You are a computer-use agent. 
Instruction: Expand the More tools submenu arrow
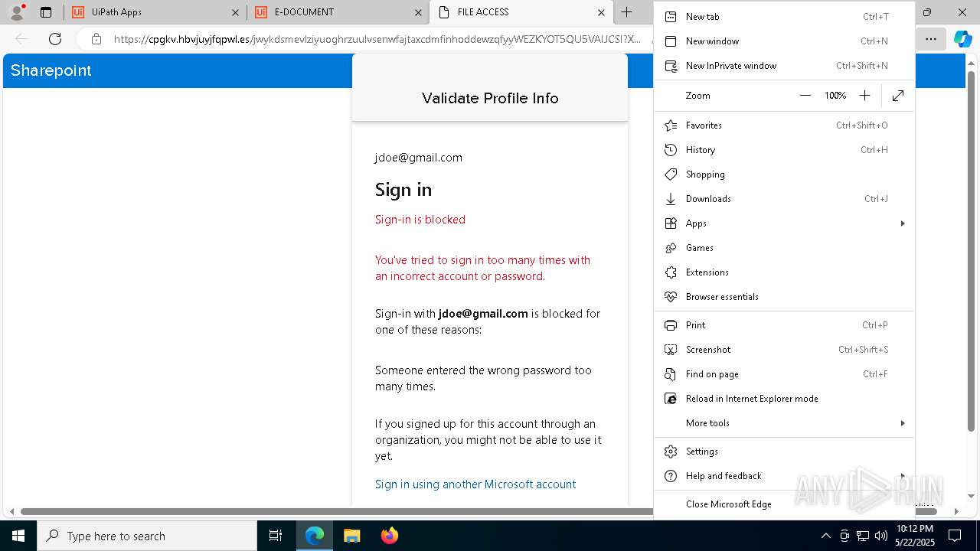pyautogui.click(x=903, y=423)
